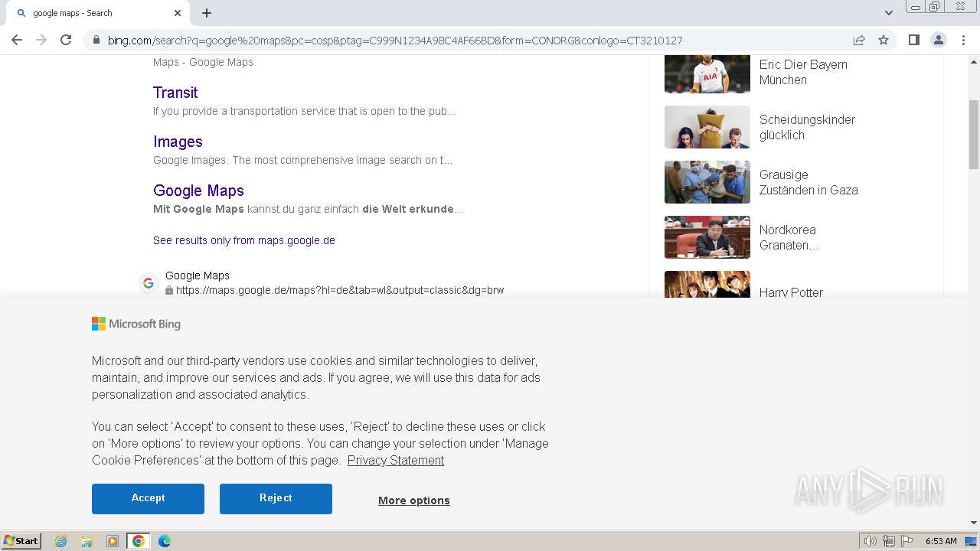
Task: Open the Eric Dier Bayern München thumbnail
Action: point(707,73)
